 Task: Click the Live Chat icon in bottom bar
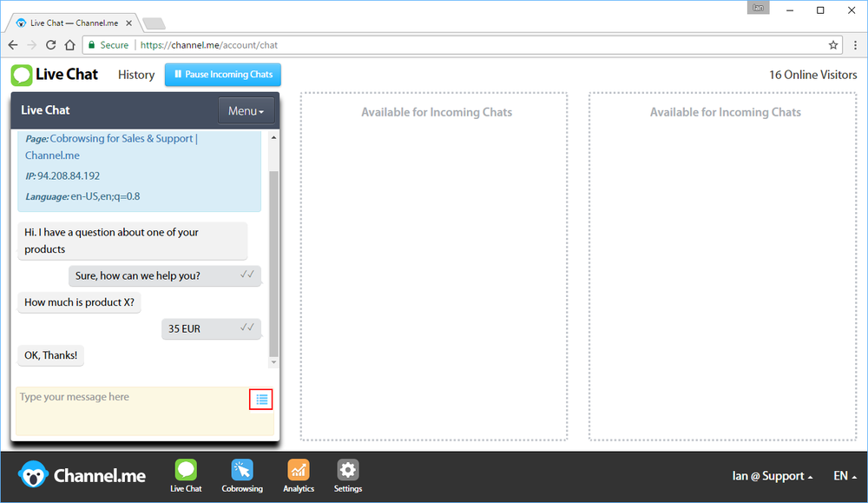(186, 471)
